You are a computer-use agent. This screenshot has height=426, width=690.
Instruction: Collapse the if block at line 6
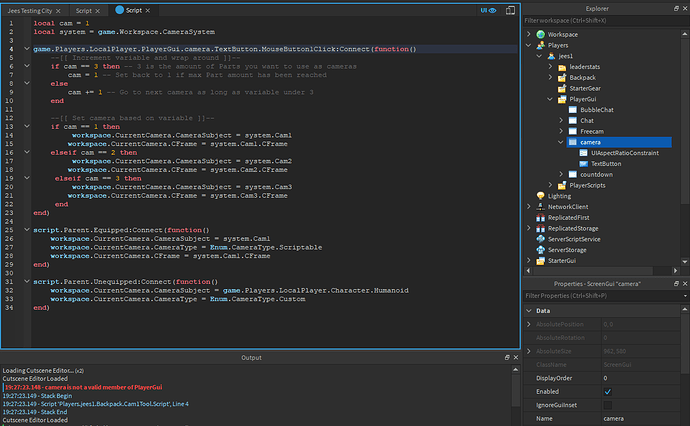click(26, 66)
